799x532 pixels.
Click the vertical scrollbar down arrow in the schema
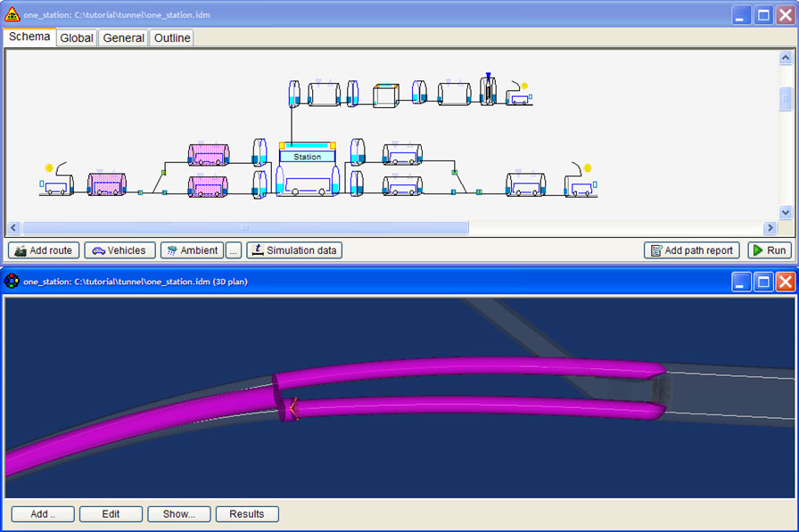786,212
